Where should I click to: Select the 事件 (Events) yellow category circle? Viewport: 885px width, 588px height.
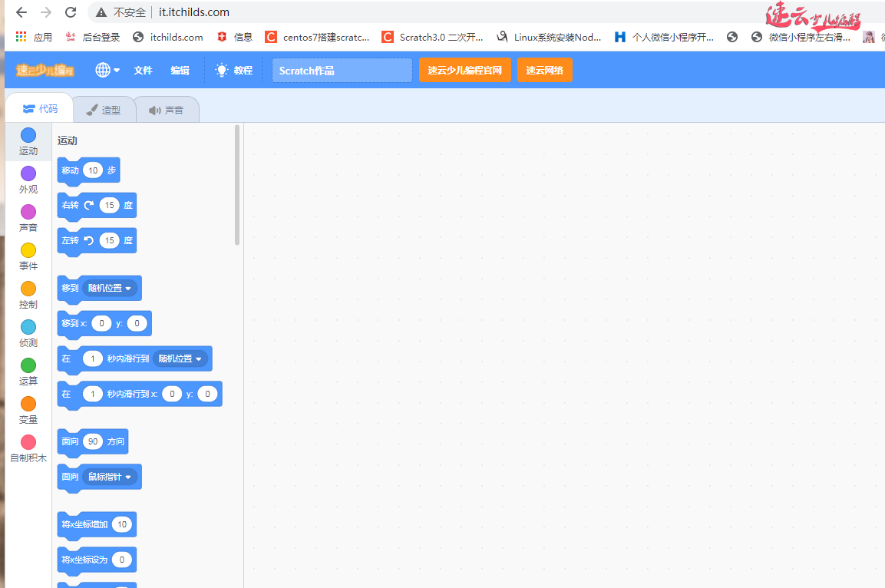(x=28, y=250)
